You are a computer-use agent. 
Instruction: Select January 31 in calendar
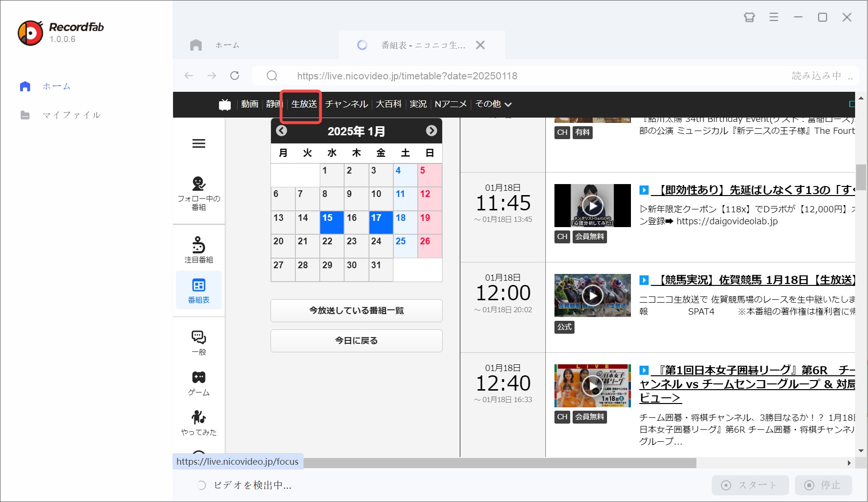[x=381, y=270]
